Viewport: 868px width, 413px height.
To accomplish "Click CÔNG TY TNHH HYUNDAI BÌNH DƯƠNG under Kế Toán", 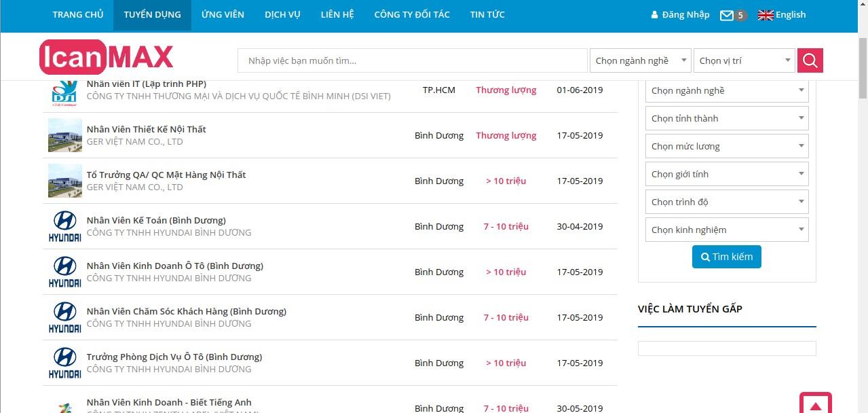I will pos(169,233).
